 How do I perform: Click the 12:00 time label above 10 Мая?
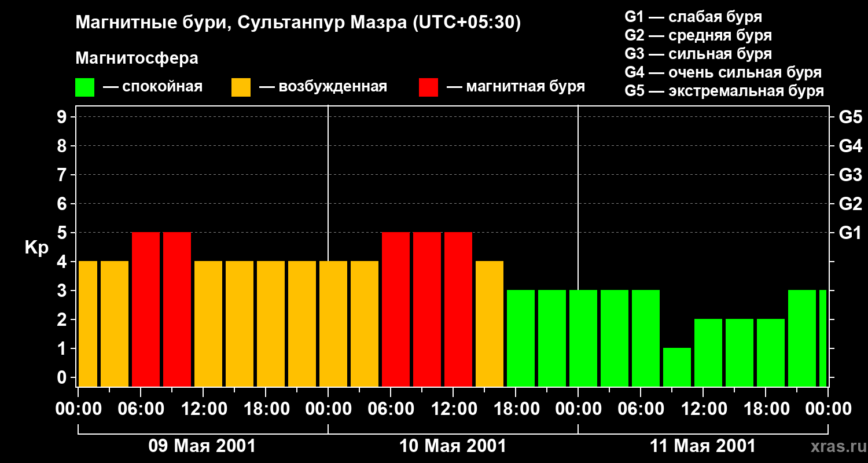click(x=454, y=409)
